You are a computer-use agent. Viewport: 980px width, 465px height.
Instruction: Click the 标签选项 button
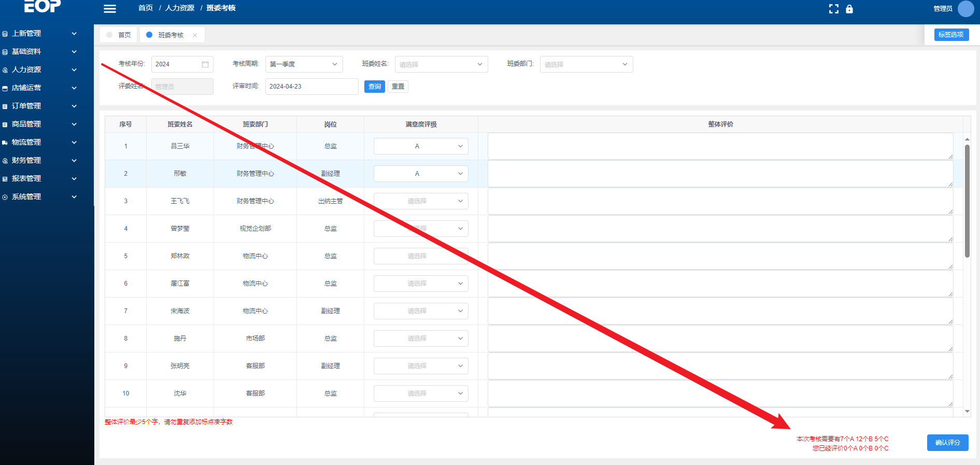951,35
